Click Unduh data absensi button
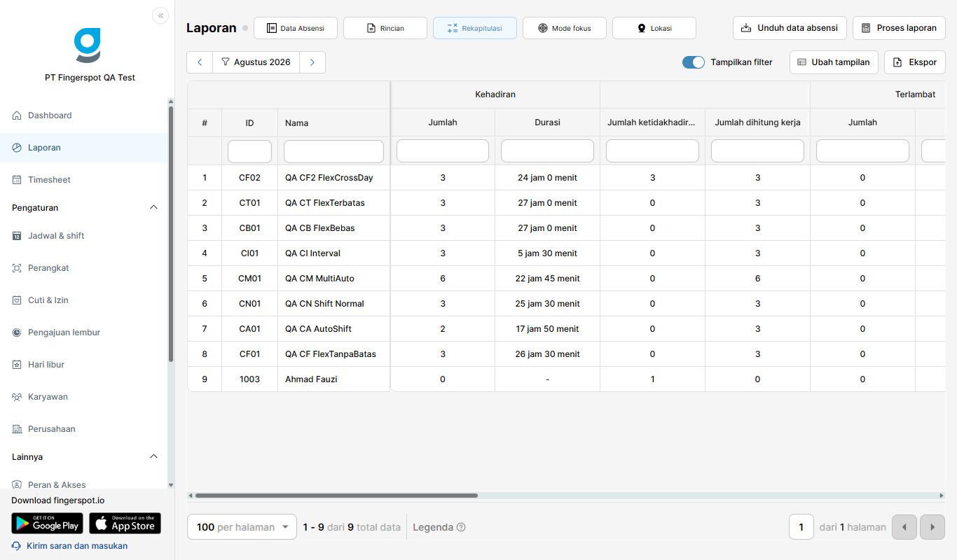Screen dimensions: 957x560 click(790, 28)
